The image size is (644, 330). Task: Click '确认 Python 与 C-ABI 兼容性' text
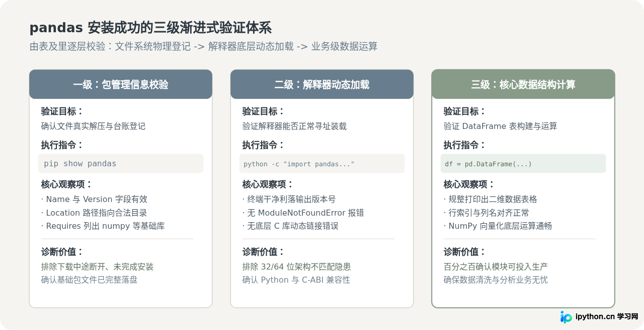(296, 280)
